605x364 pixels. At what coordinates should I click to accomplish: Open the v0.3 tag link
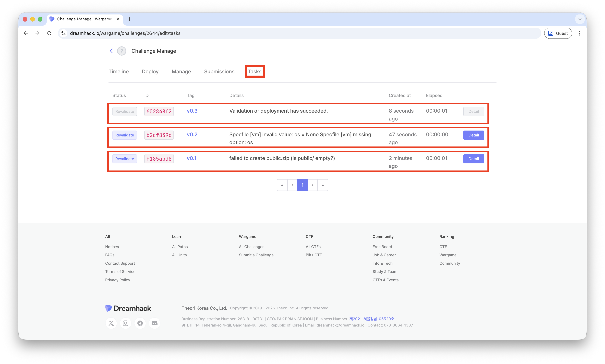[x=192, y=111]
